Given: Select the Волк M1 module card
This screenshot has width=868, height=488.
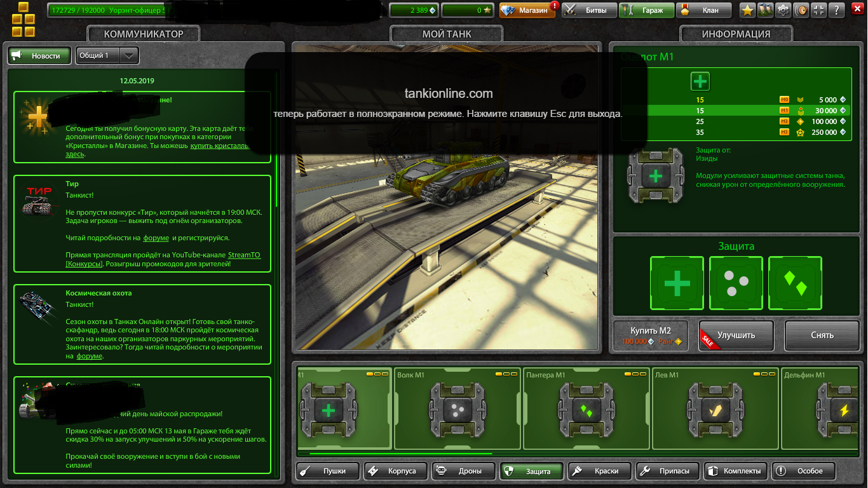Looking at the screenshot, I should [x=457, y=409].
